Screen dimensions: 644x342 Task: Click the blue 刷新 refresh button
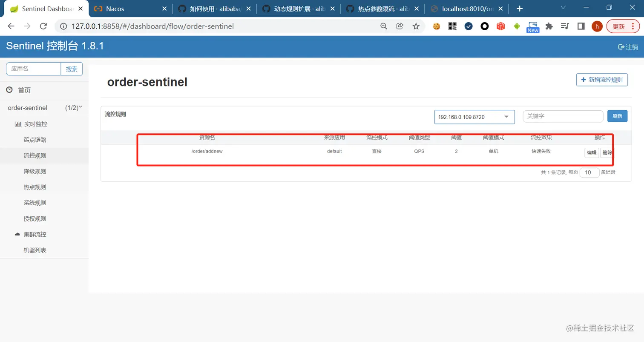(x=617, y=116)
